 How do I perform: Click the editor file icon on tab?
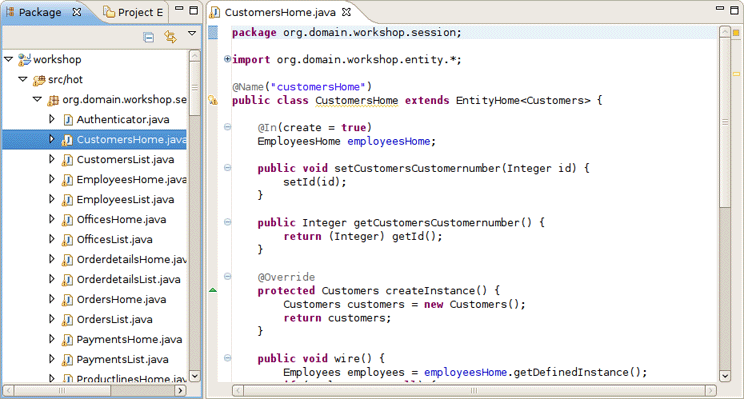click(215, 12)
